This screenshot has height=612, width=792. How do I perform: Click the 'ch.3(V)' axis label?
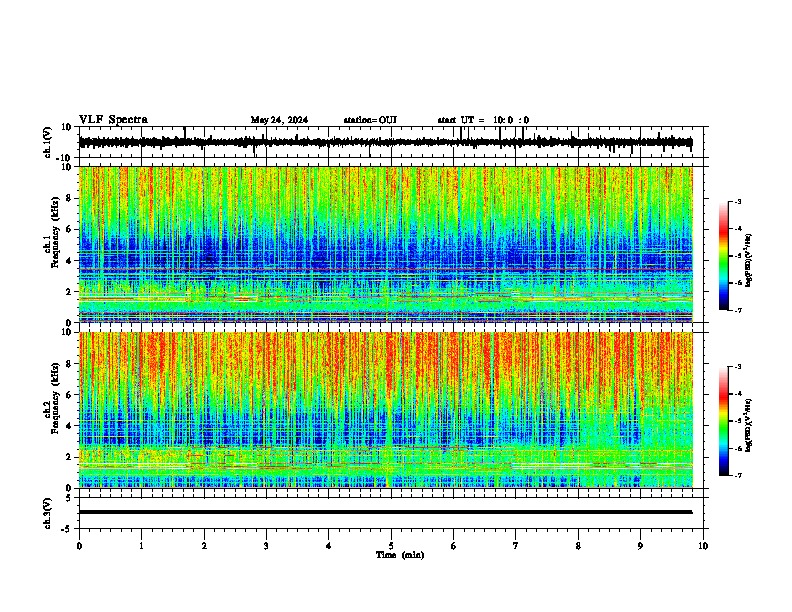click(48, 514)
